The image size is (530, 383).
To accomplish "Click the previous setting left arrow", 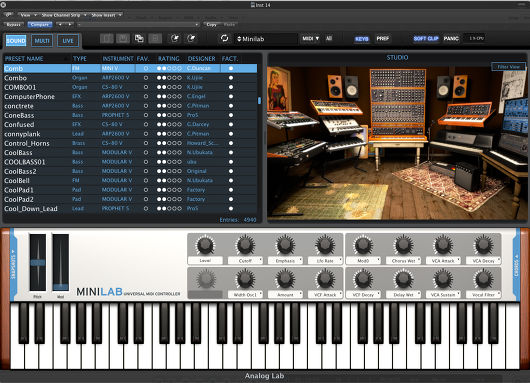I will 60,24.
